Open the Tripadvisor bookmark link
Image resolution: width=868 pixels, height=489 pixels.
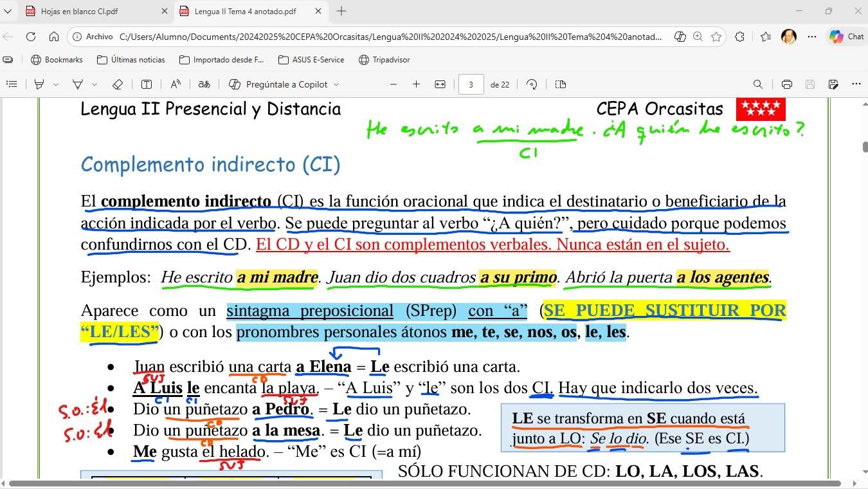point(384,60)
